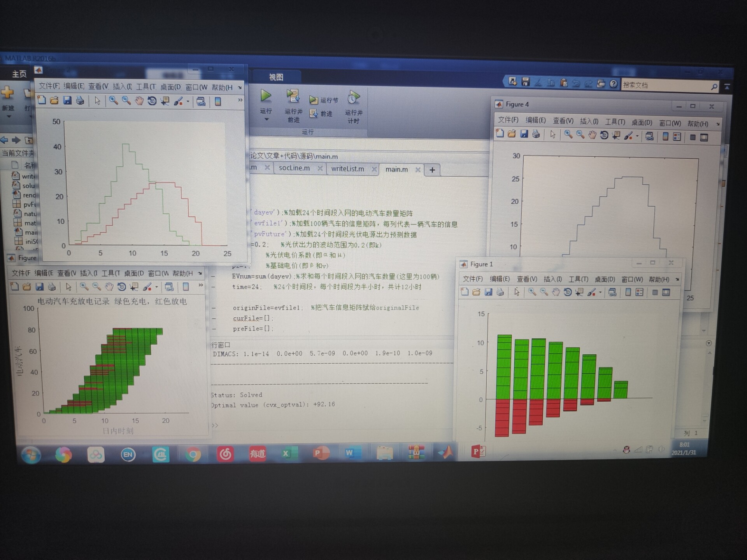Click the Zoom In magnifier in Figure 1
The width and height of the screenshot is (747, 560).
(532, 292)
